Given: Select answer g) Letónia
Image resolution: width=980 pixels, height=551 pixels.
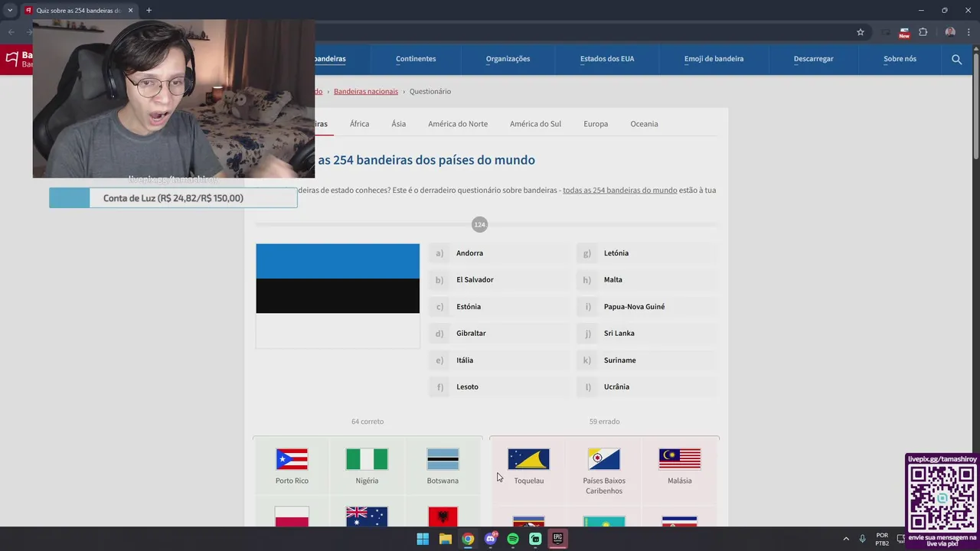Looking at the screenshot, I should [647, 253].
